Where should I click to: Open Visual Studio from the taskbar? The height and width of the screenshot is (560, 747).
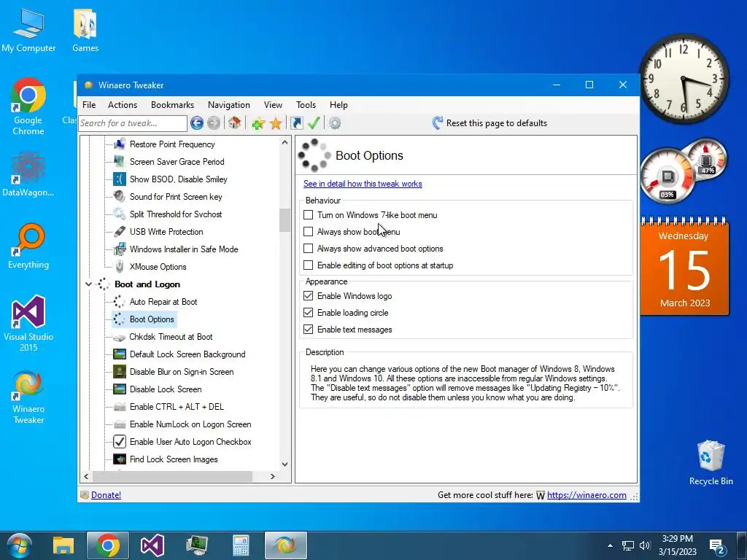tap(152, 545)
